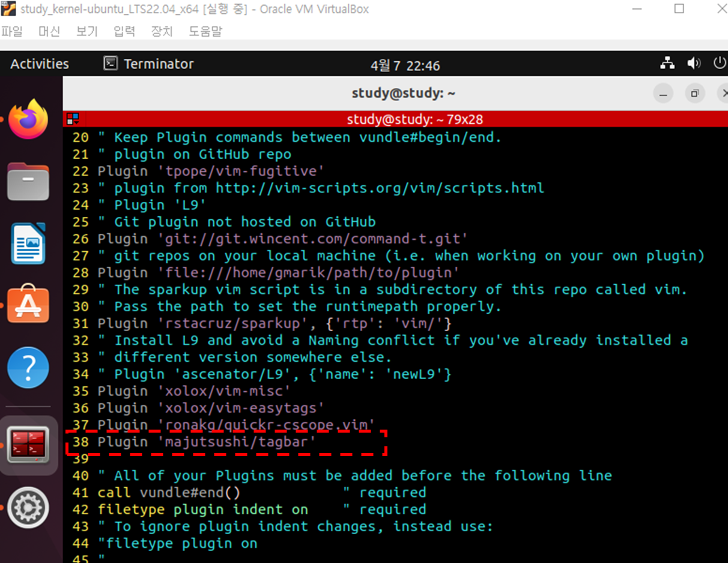This screenshot has width=728, height=563.
Task: Select 도움말 in the VirtualBox menu bar
Action: pos(205,31)
